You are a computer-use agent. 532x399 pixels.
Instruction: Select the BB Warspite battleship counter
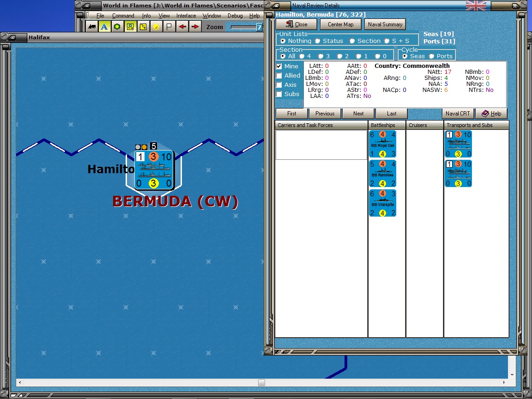pos(382,203)
